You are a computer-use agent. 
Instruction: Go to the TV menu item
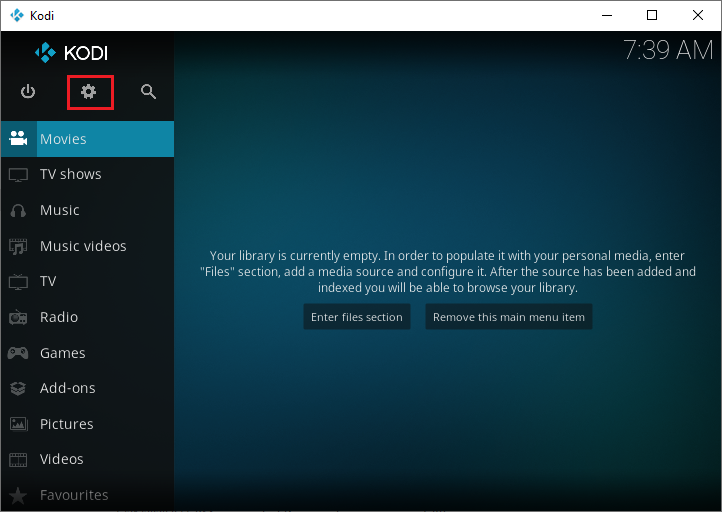click(87, 281)
